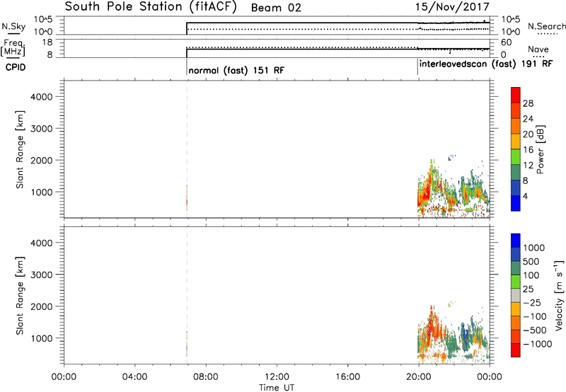Viewport: 566px width, 392px height.
Task: Click the 'Freq. [MHz]' axis label
Action: tap(13, 48)
